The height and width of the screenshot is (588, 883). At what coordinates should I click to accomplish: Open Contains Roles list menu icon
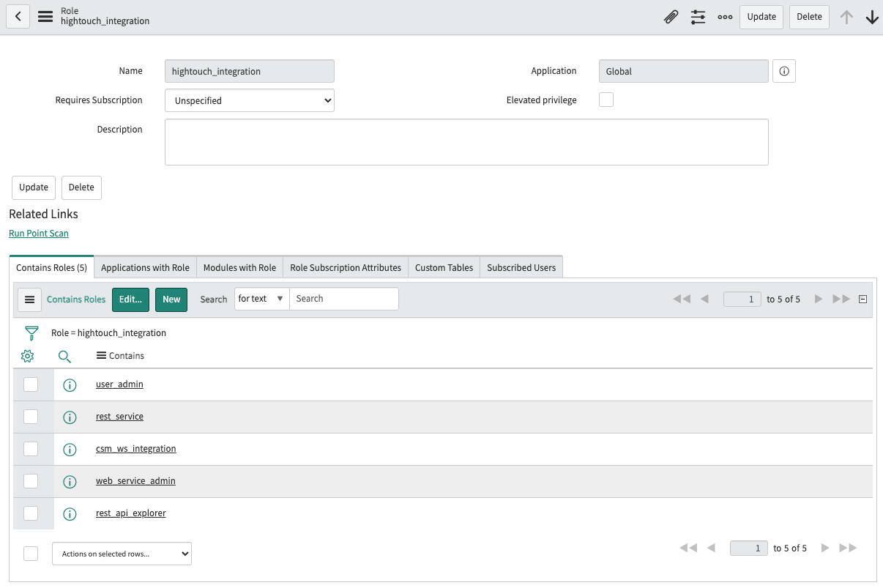tap(30, 299)
